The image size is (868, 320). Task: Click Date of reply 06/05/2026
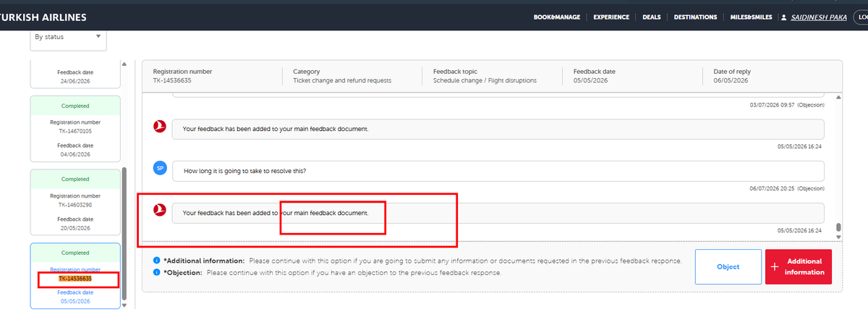[731, 80]
